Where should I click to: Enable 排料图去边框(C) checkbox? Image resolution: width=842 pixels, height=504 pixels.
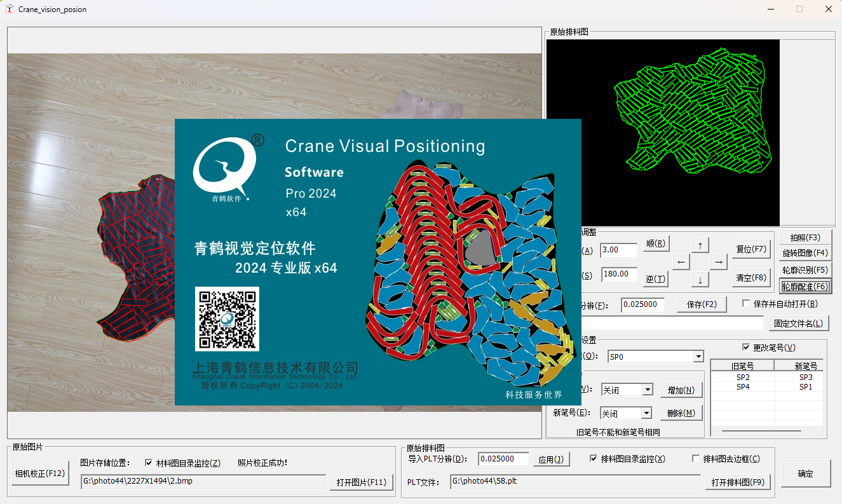[x=696, y=459]
